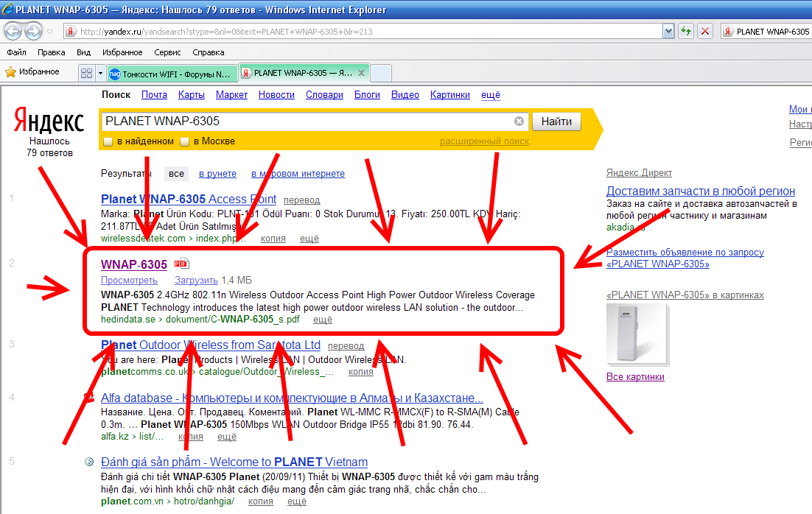Screen dimensions: 812x514
Task: Click the green Refresh page icon
Action: coord(686,32)
